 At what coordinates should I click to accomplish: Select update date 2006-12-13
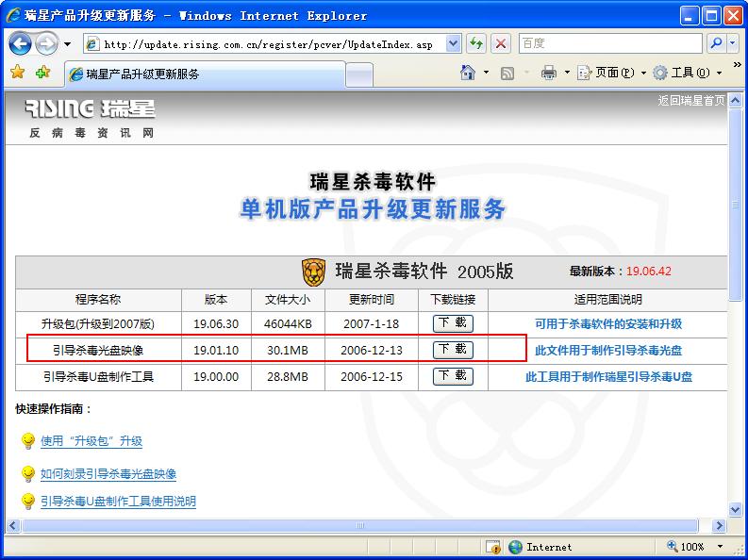click(371, 351)
